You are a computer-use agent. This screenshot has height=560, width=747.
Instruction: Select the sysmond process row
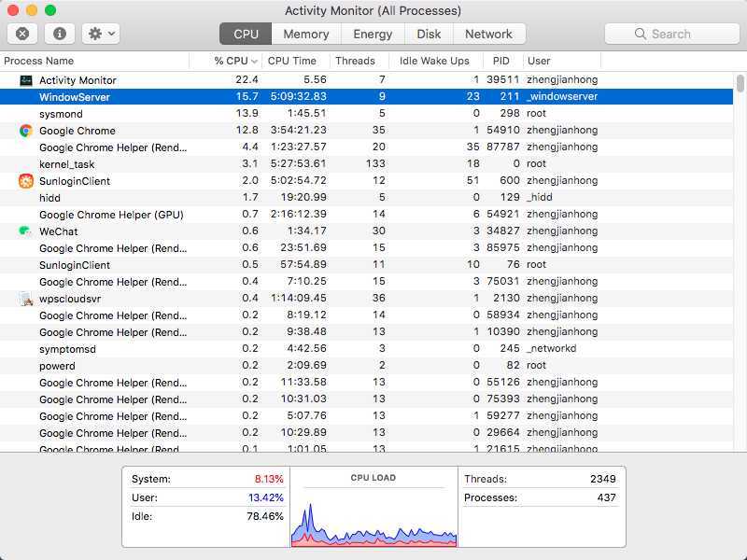tap(366, 113)
